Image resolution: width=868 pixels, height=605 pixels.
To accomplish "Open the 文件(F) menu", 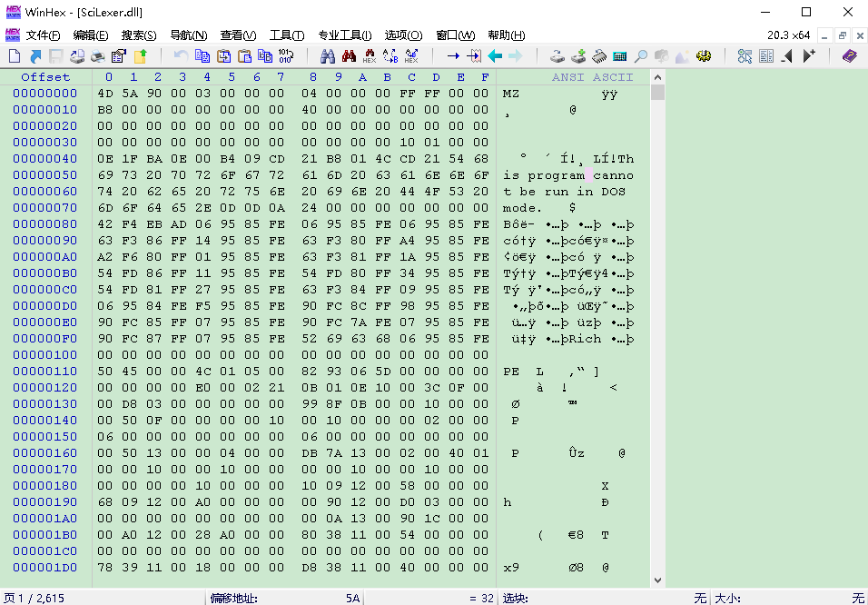I will click(43, 35).
